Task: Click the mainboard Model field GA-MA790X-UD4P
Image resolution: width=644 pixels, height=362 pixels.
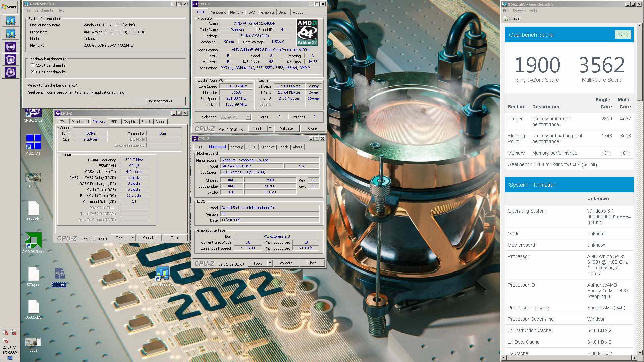Action: [252, 166]
